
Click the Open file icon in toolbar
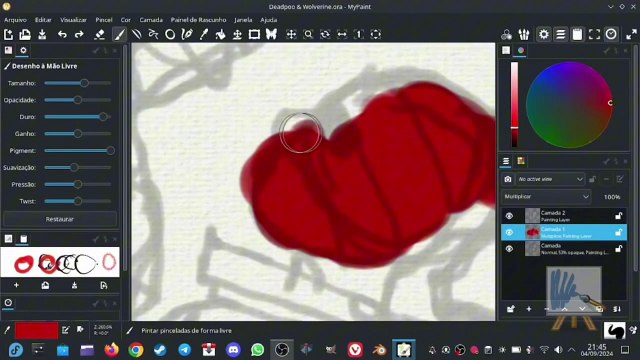point(25,35)
